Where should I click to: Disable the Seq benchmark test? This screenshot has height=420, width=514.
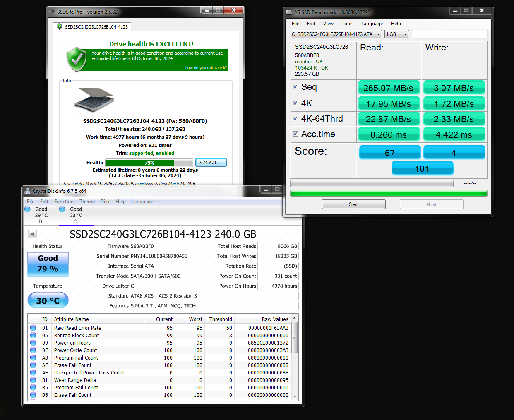pos(295,87)
